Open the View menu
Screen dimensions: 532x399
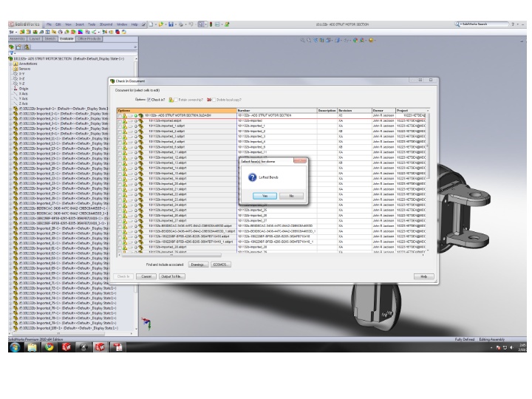(x=68, y=24)
